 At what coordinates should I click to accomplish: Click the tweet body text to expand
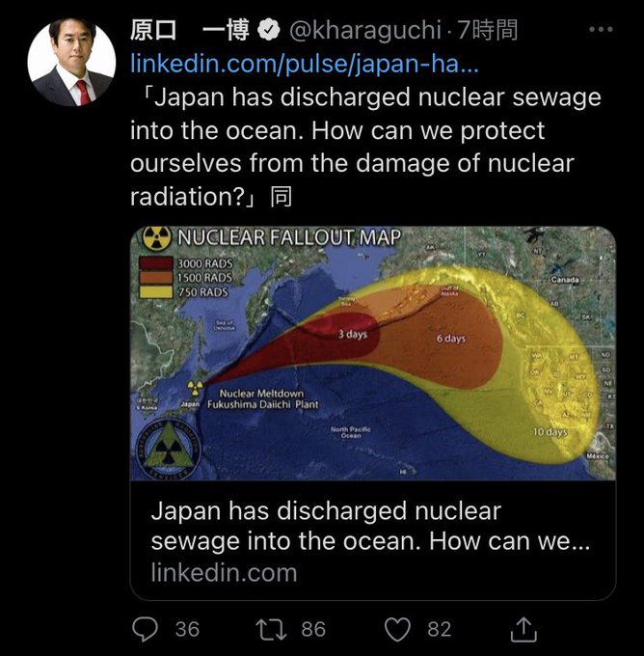(x=365, y=147)
